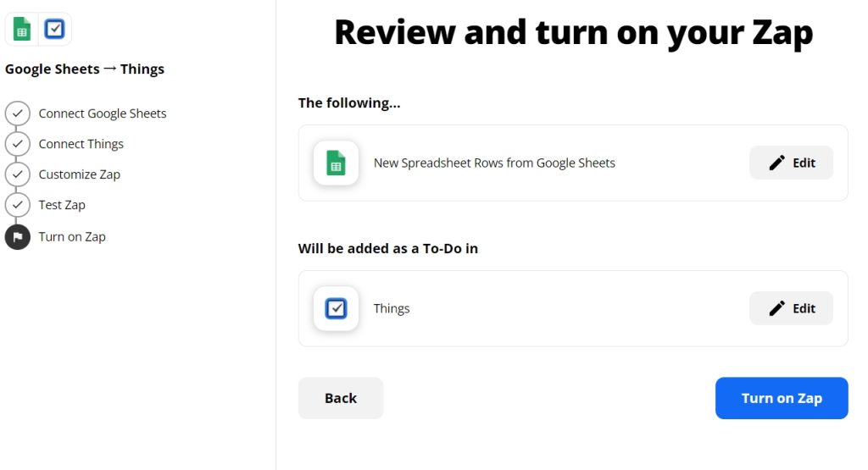Click Things app icon in action card
Image resolution: width=868 pixels, height=470 pixels.
point(336,308)
